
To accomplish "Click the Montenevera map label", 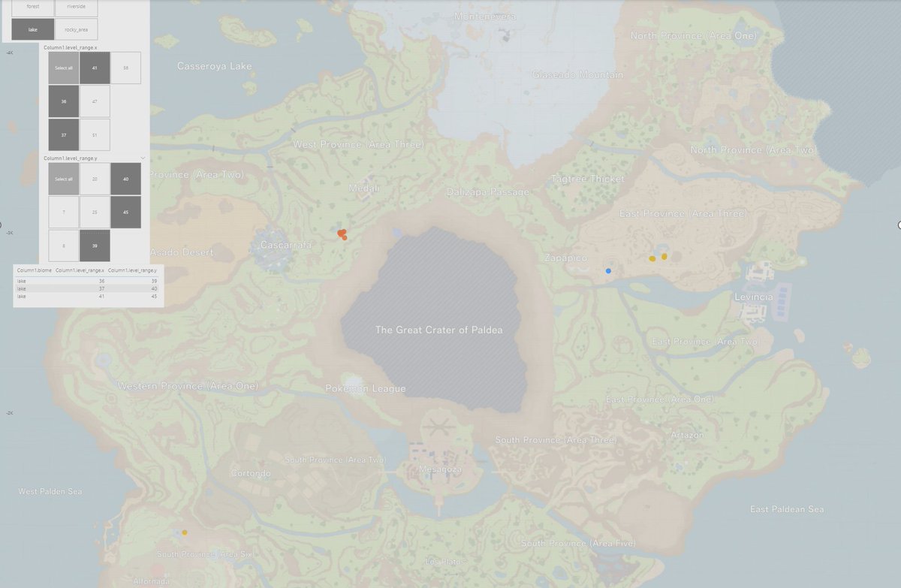I will click(x=485, y=17).
